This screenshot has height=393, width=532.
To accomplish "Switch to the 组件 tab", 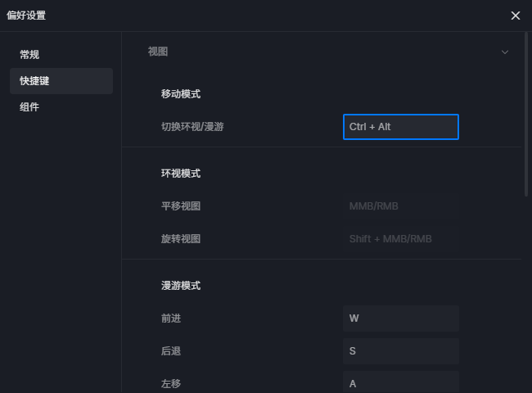I will pyautogui.click(x=30, y=107).
